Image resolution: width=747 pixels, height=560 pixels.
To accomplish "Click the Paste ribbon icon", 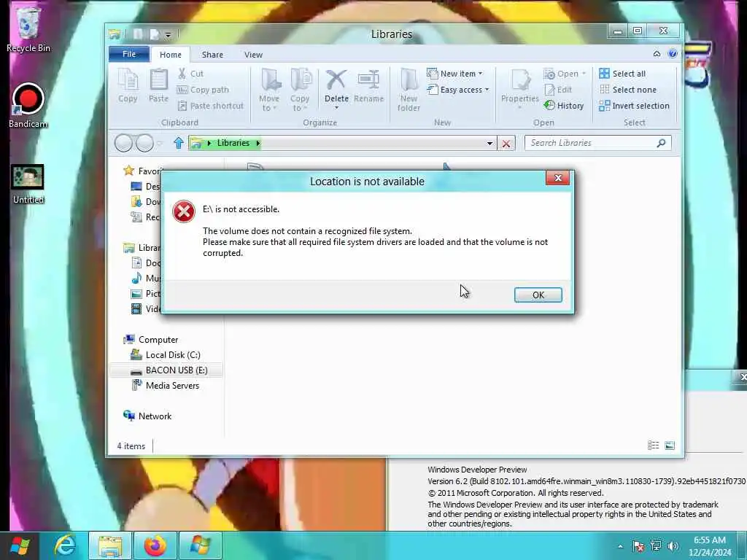I will pos(158,86).
